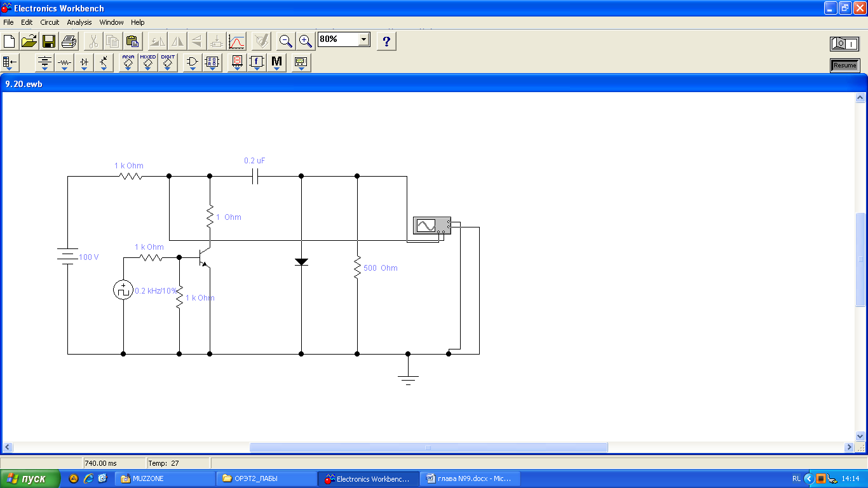868x488 pixels.
Task: Click the 0.2 kHz/10% label
Action: click(156, 291)
